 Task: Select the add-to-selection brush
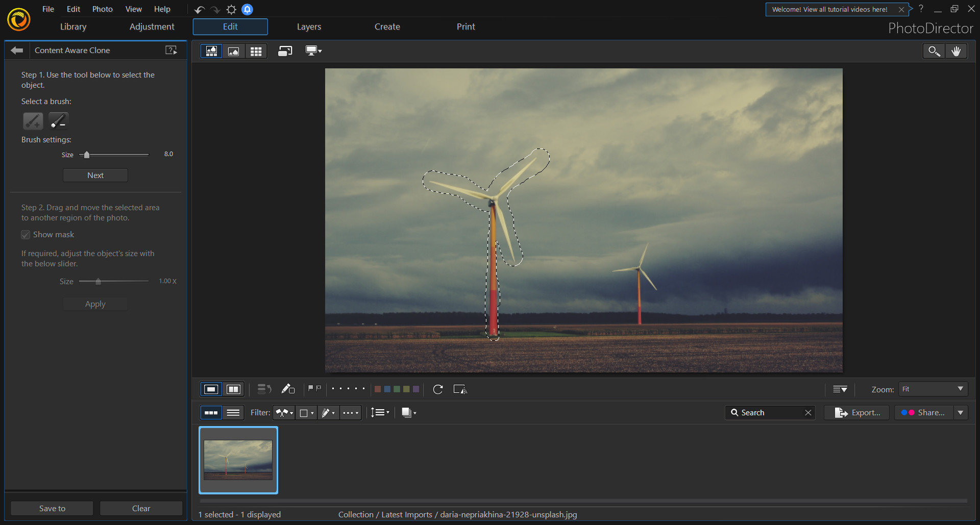tap(32, 121)
